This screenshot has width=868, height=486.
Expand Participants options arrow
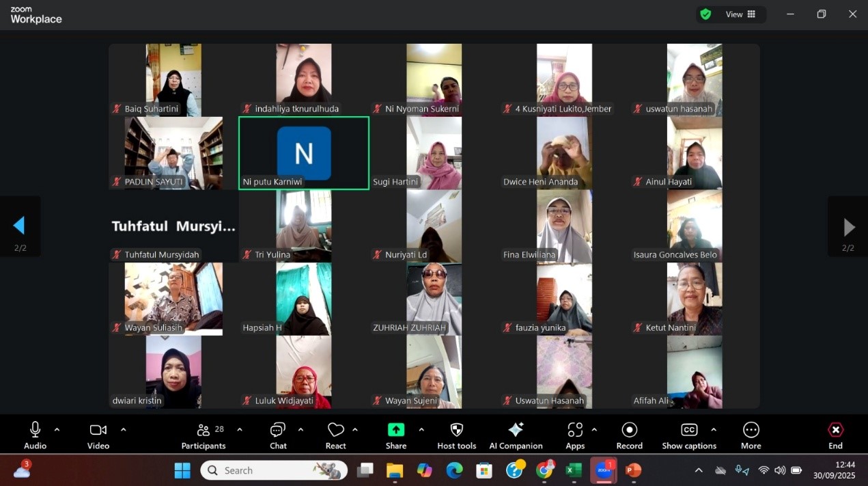pyautogui.click(x=240, y=430)
